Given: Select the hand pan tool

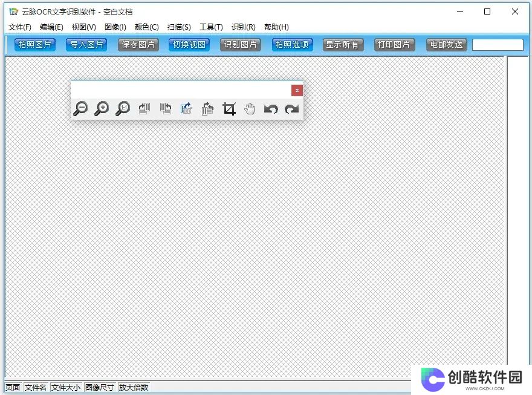Looking at the screenshot, I should click(250, 109).
